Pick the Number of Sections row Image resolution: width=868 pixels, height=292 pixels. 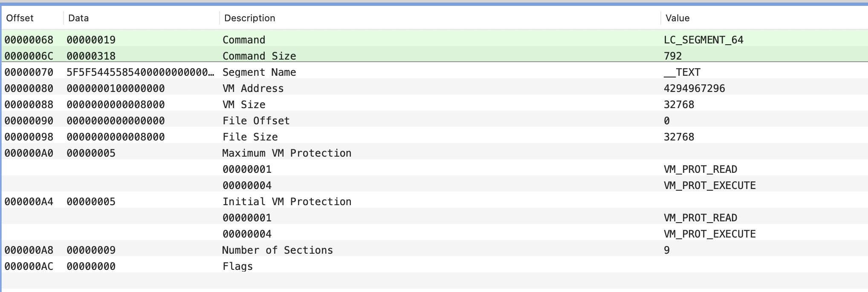(435, 250)
